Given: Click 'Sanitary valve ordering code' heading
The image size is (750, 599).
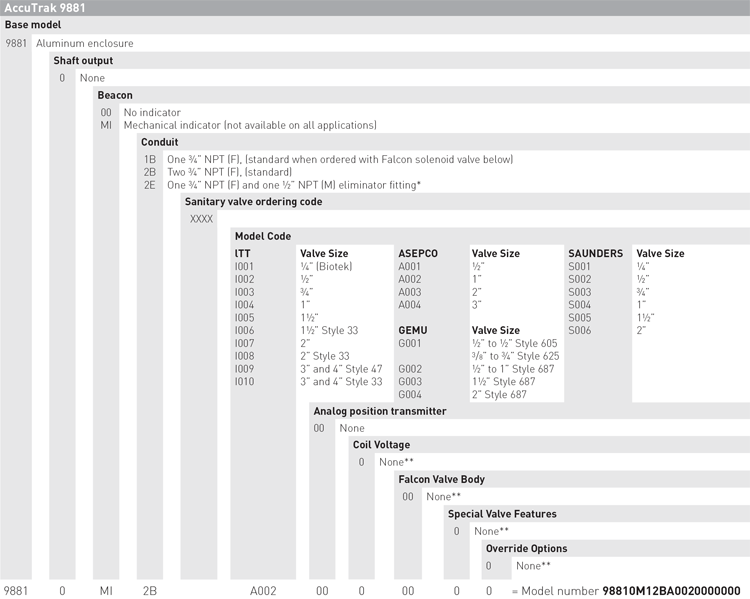Looking at the screenshot, I should point(254,202).
